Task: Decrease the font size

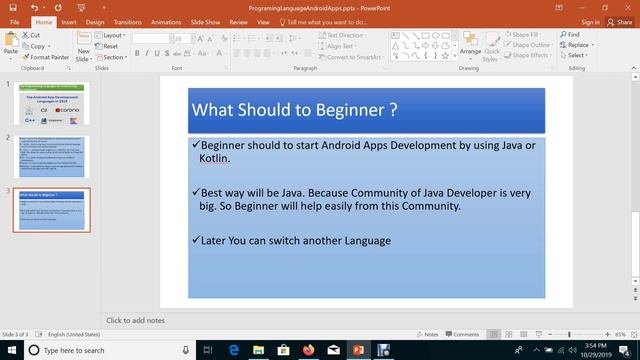Action: (211, 39)
